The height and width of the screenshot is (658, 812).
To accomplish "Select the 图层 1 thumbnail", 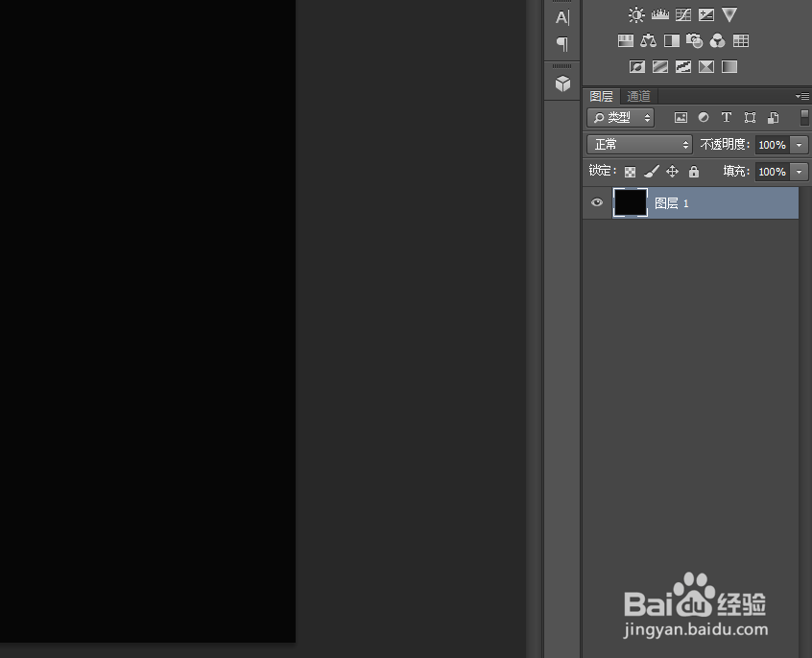I will tap(631, 202).
